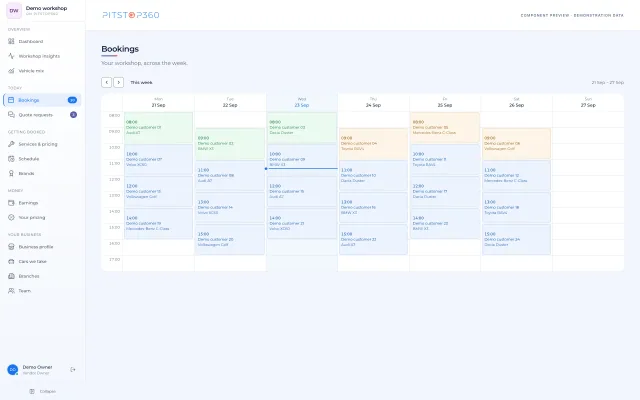Open Thursday 09:00 orange Toyota booking

[373, 144]
